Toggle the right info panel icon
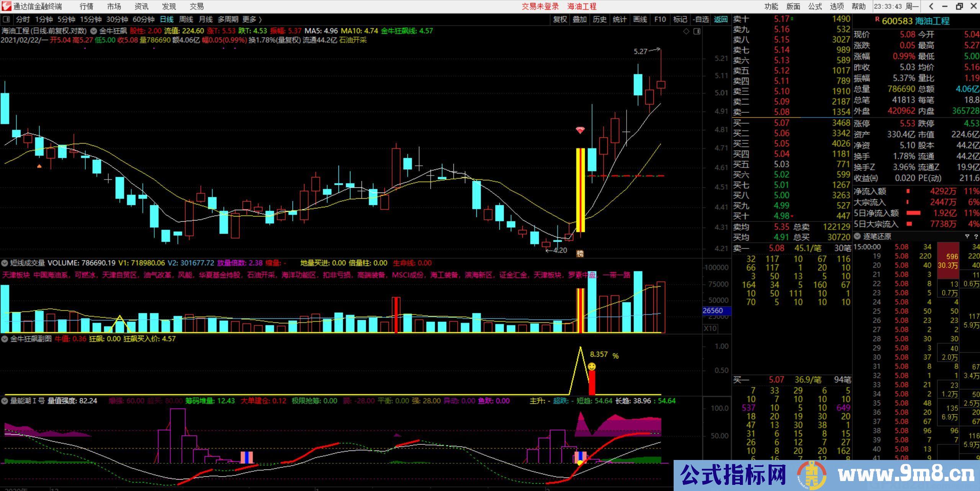Image resolution: width=980 pixels, height=491 pixels. click(697, 31)
